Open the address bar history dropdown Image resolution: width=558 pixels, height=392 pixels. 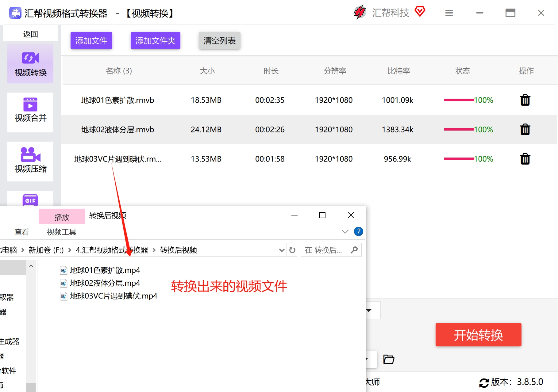click(x=281, y=250)
